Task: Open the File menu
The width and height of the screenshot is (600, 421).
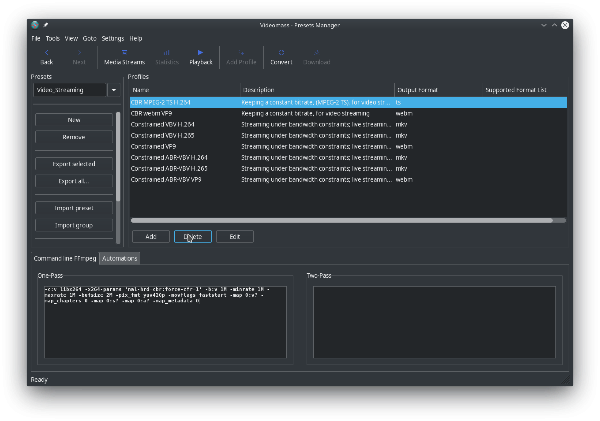Action: click(36, 38)
